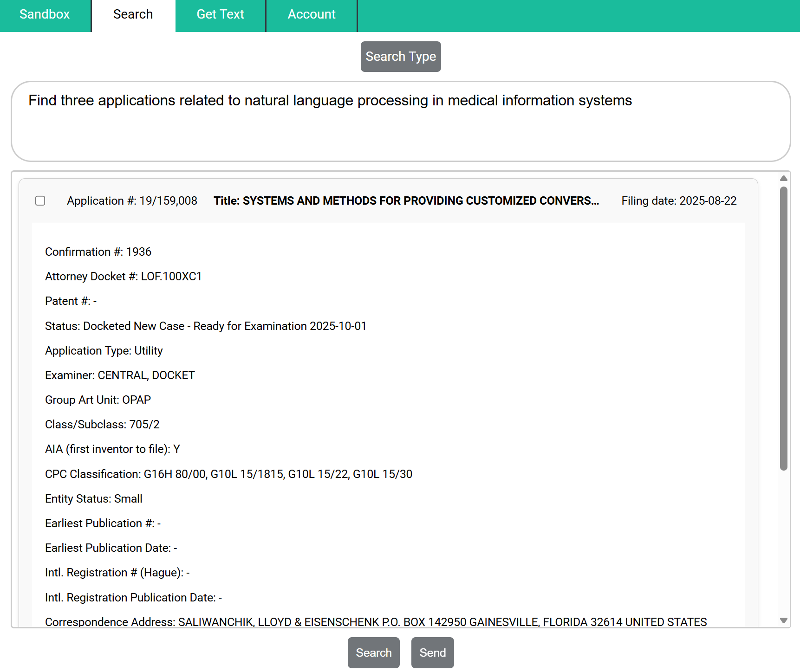This screenshot has width=800, height=672.
Task: Open the Get Text tab
Action: [x=220, y=14]
